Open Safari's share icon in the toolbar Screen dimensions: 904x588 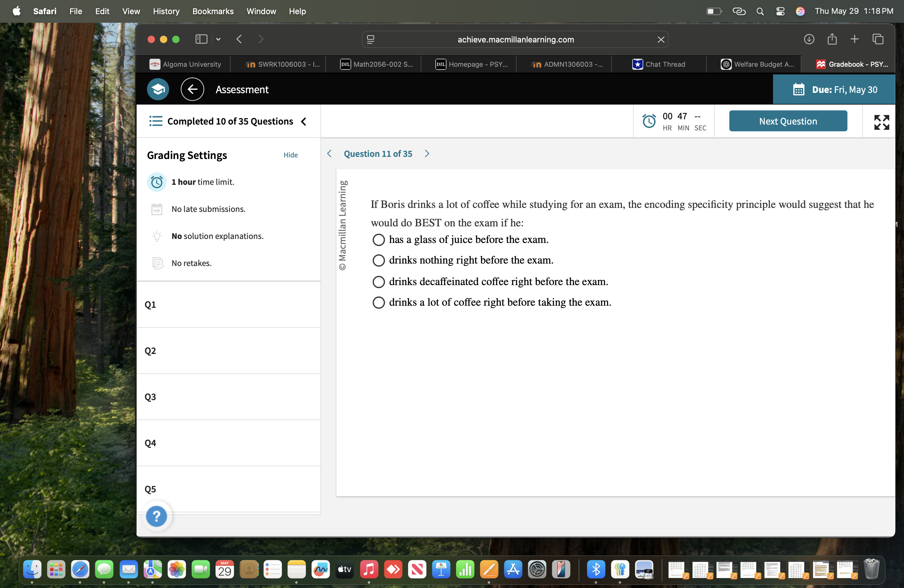[832, 39]
